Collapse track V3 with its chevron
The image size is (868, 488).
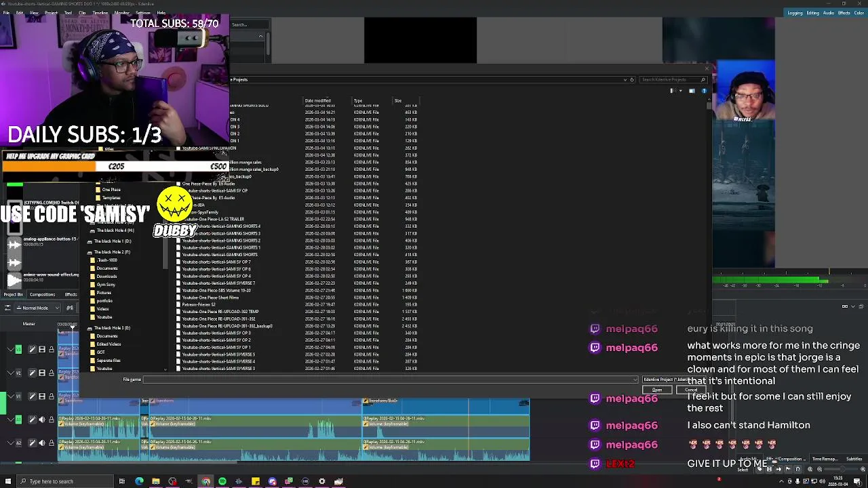tap(10, 350)
